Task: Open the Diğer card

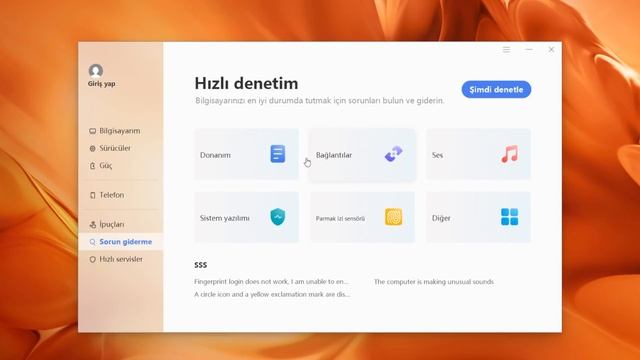Action: point(478,217)
